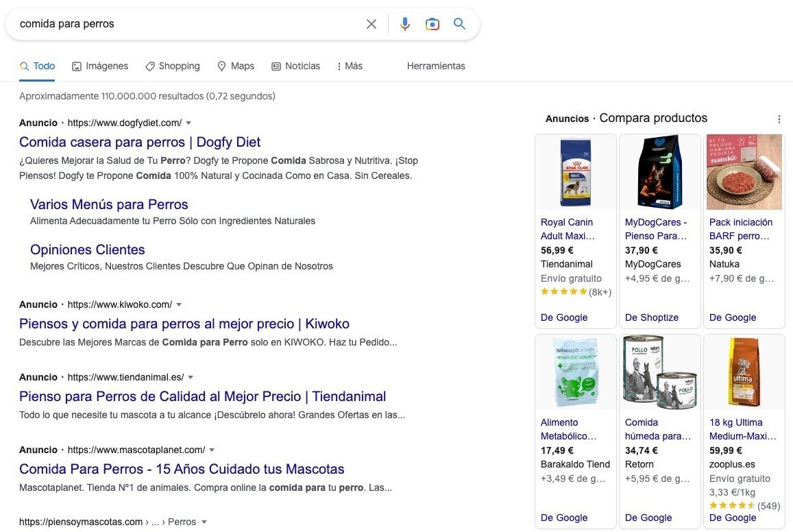Open Google Lens camera search icon
Image resolution: width=793 pixels, height=532 pixels.
coord(432,24)
